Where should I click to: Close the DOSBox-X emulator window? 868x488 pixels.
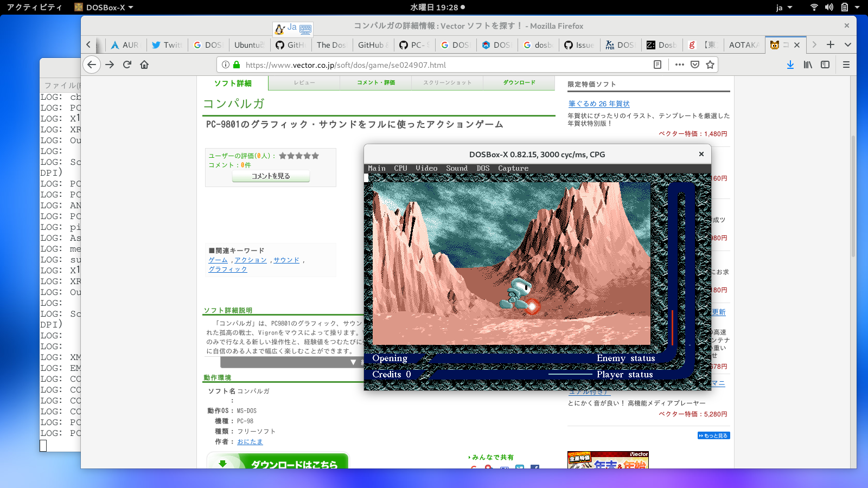tap(701, 154)
